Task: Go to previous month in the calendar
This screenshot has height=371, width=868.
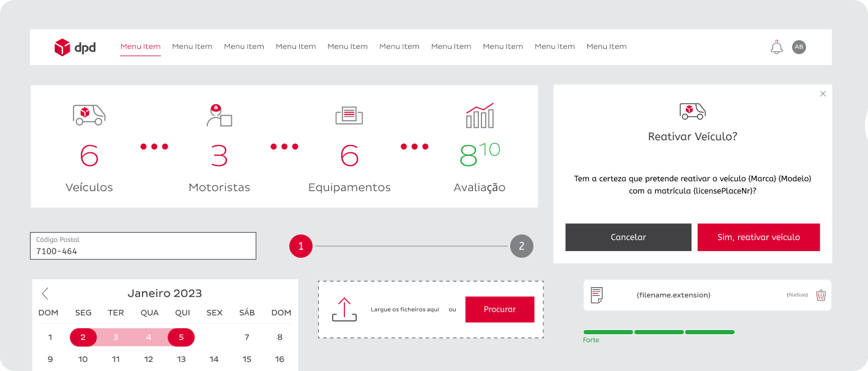Action: point(45,293)
